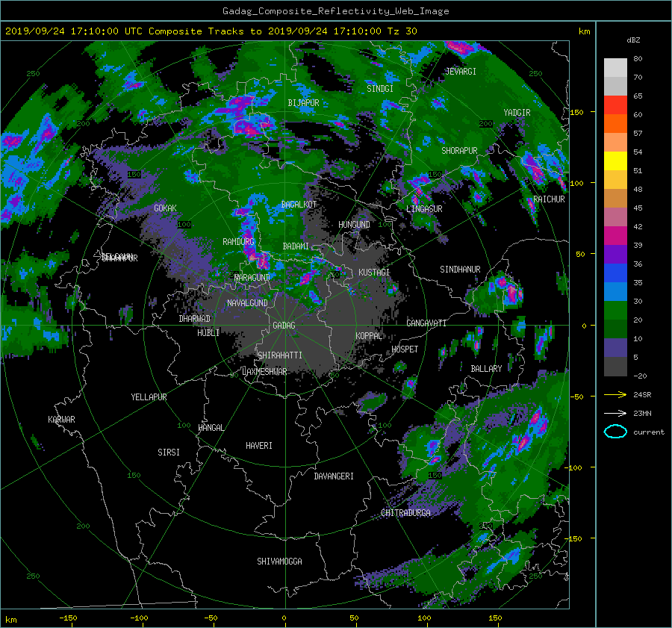Image resolution: width=672 pixels, height=628 pixels.
Task: Click the SIRSI city label
Action: pyautogui.click(x=169, y=453)
